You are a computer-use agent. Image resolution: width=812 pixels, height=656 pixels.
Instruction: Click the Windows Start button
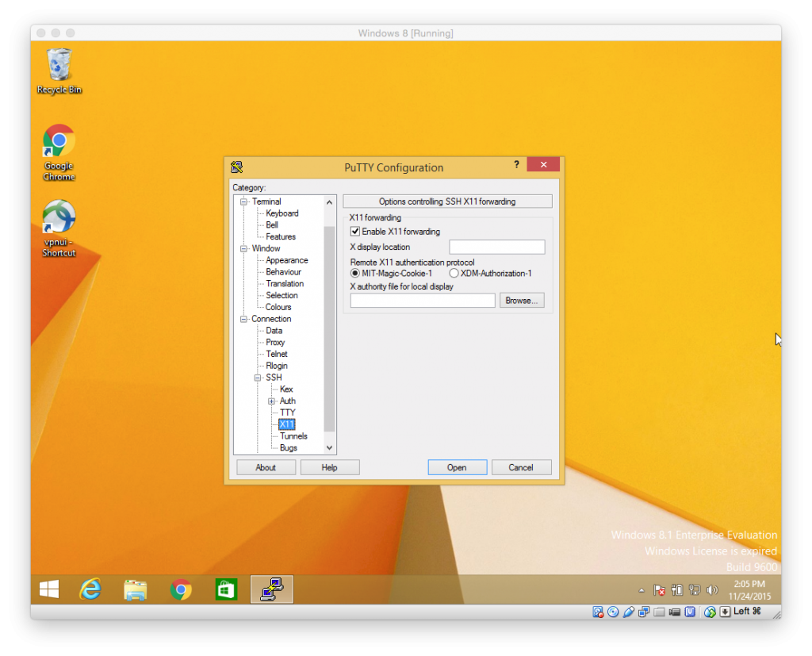point(49,589)
